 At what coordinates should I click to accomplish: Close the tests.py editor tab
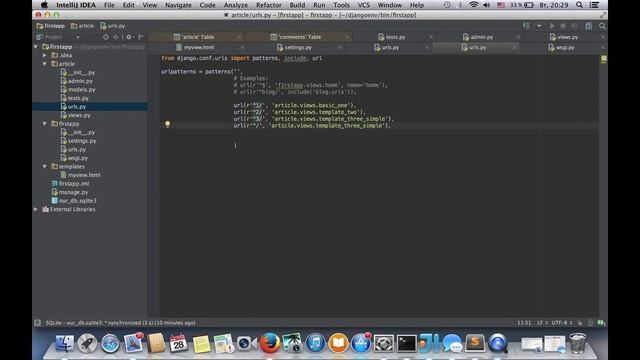click(431, 37)
